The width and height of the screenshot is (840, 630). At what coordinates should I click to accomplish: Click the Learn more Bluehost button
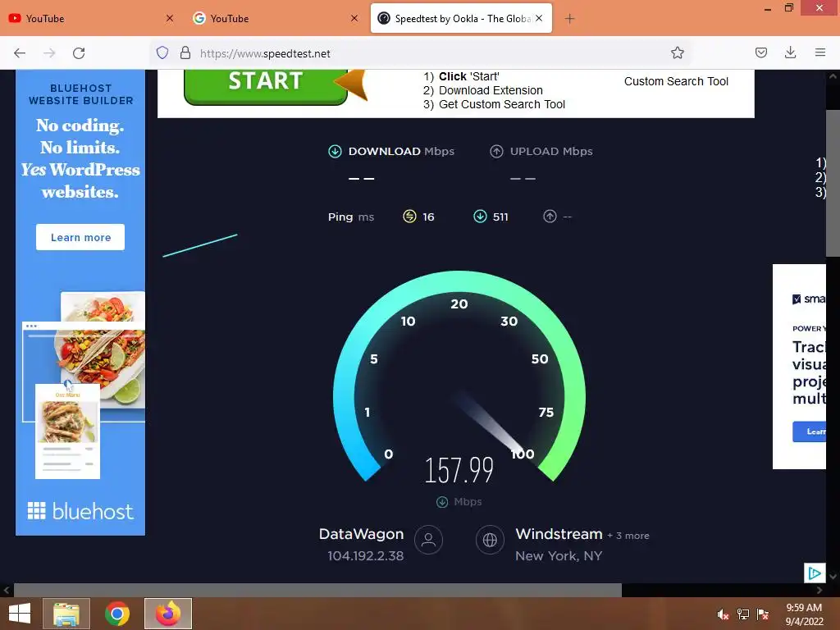coord(80,237)
